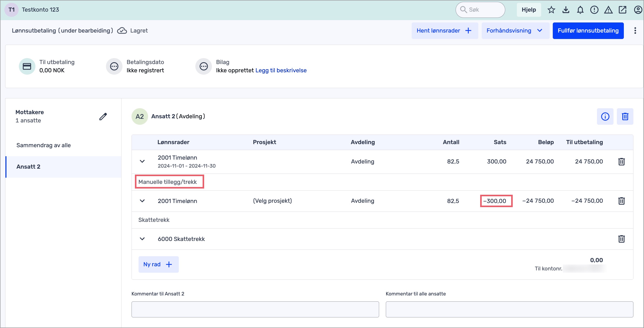Click Legg til beskrivelse link
The image size is (644, 328).
pyautogui.click(x=281, y=71)
